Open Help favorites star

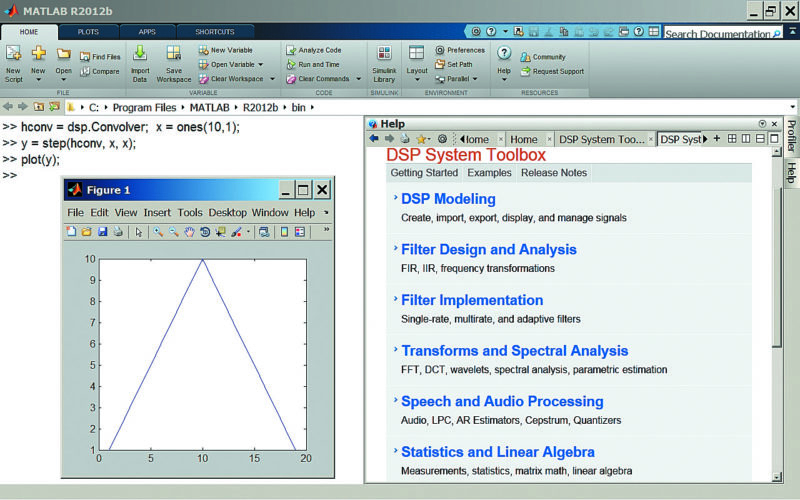(x=421, y=139)
